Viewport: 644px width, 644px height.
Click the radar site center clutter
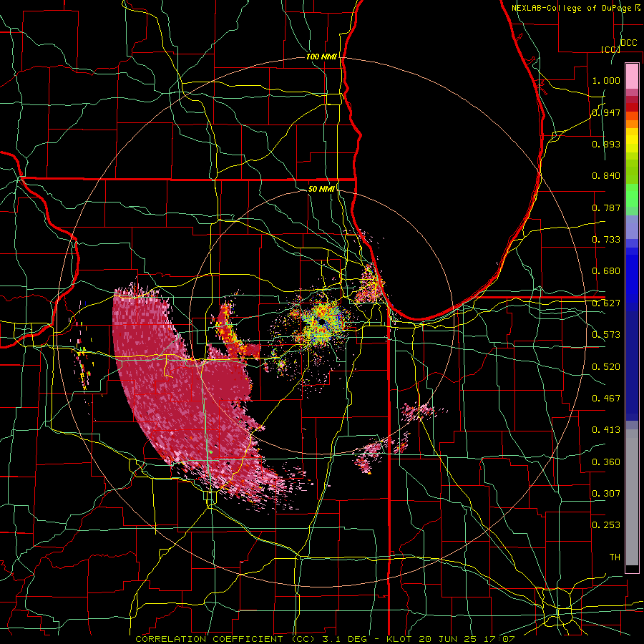tap(323, 323)
